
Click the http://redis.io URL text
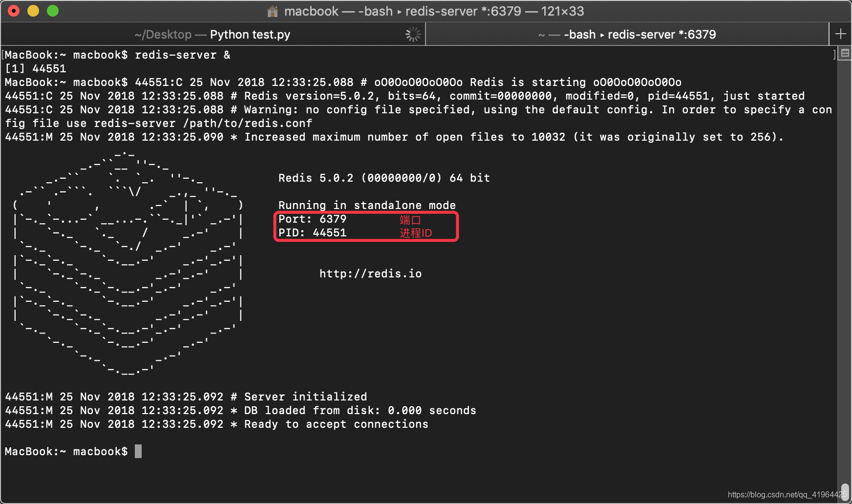(371, 274)
